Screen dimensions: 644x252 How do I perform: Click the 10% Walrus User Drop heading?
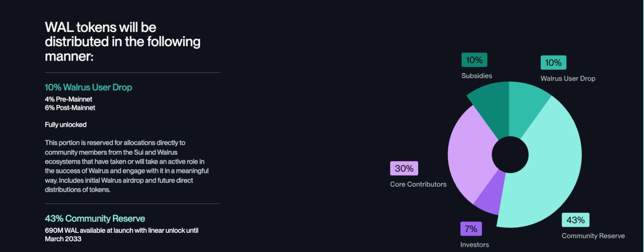(88, 87)
